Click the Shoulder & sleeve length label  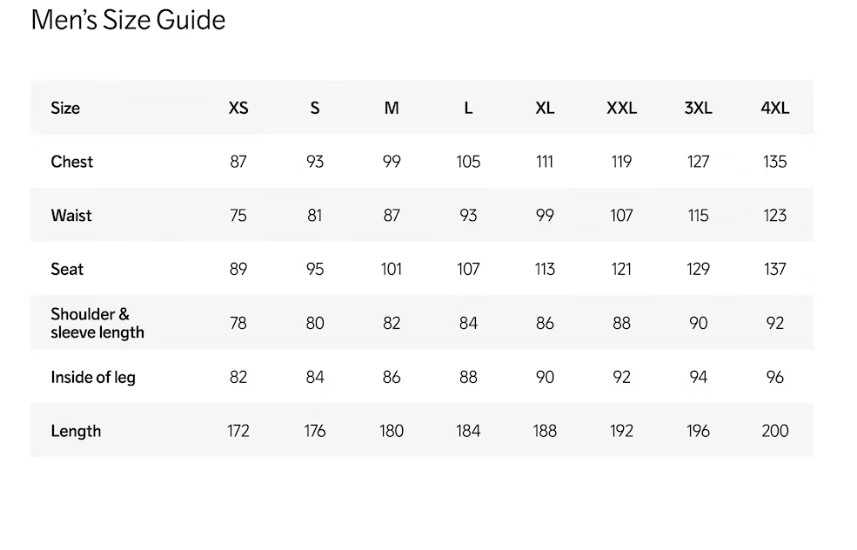97,323
